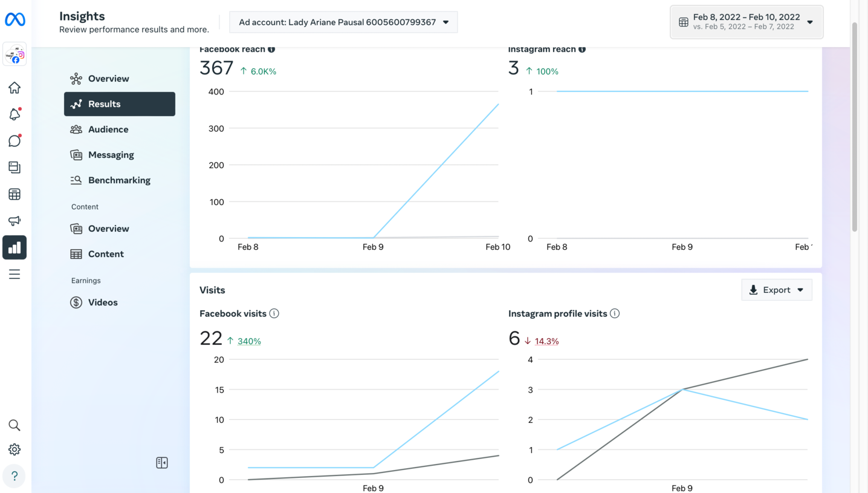Open the Home icon in sidebar

15,88
